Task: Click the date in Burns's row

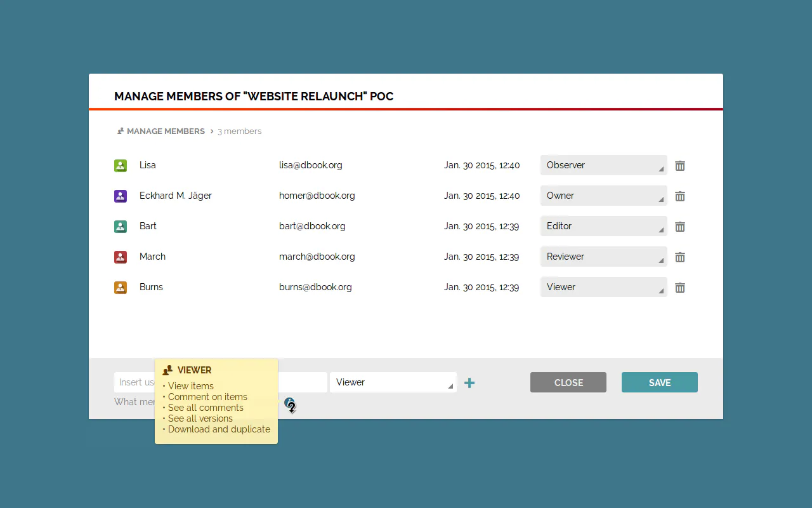Action: (x=481, y=287)
